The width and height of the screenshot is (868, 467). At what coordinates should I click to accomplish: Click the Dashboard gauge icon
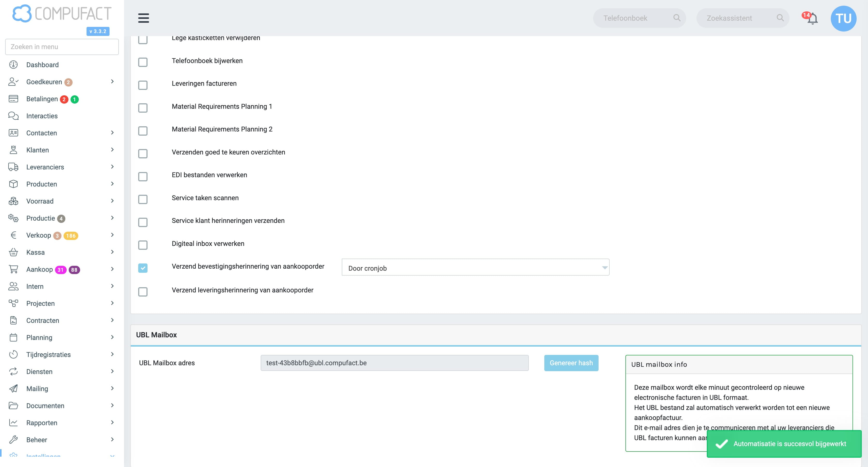click(x=13, y=65)
